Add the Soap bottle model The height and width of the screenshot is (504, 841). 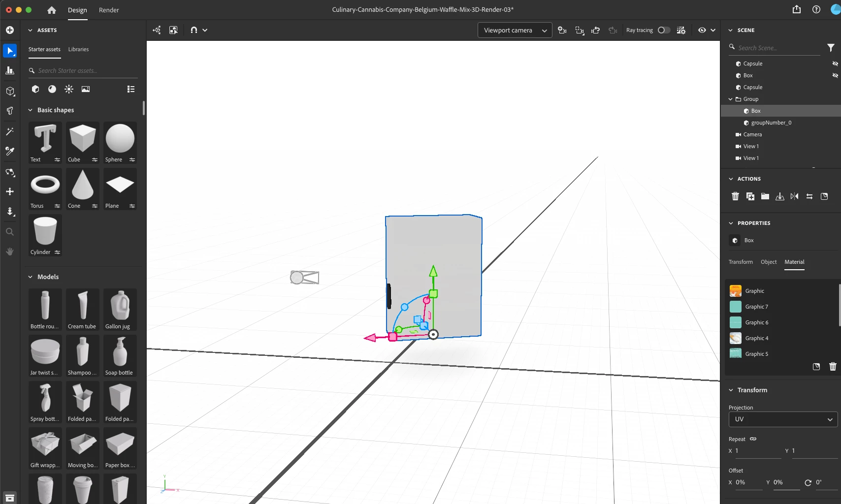click(120, 356)
